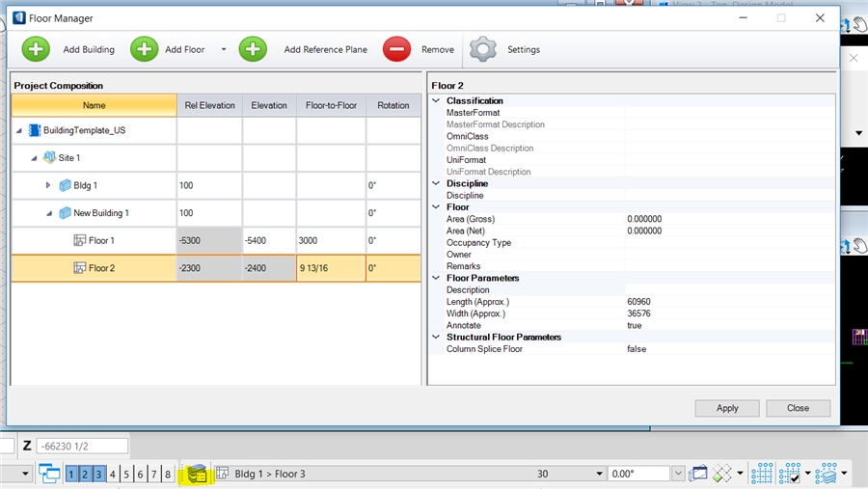Edit the Floor 2 Floor-to-Floor cell 9 13/16
This screenshot has height=489, width=868.
pos(331,268)
